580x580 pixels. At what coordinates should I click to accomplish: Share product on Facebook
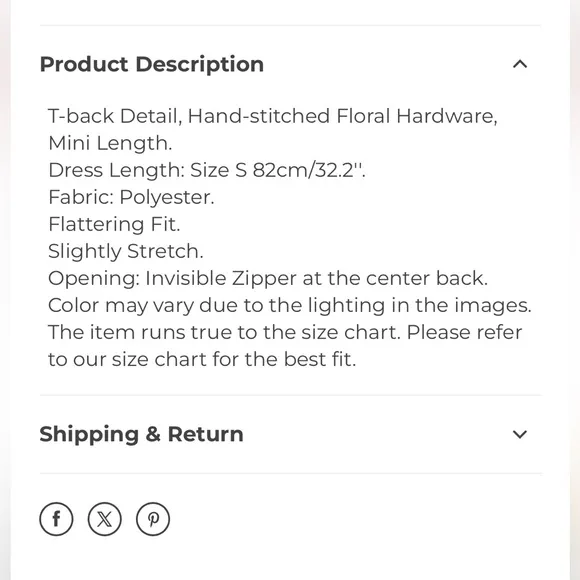[x=56, y=519]
